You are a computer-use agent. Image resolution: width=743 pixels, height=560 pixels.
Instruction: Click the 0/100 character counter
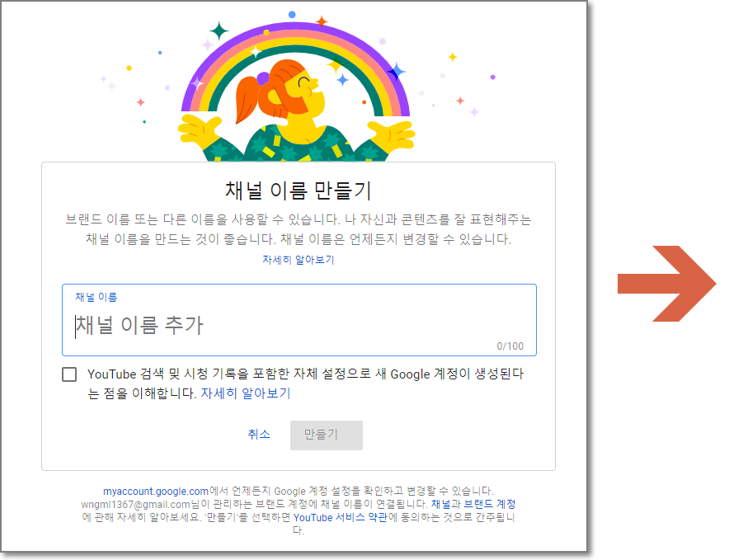click(510, 346)
